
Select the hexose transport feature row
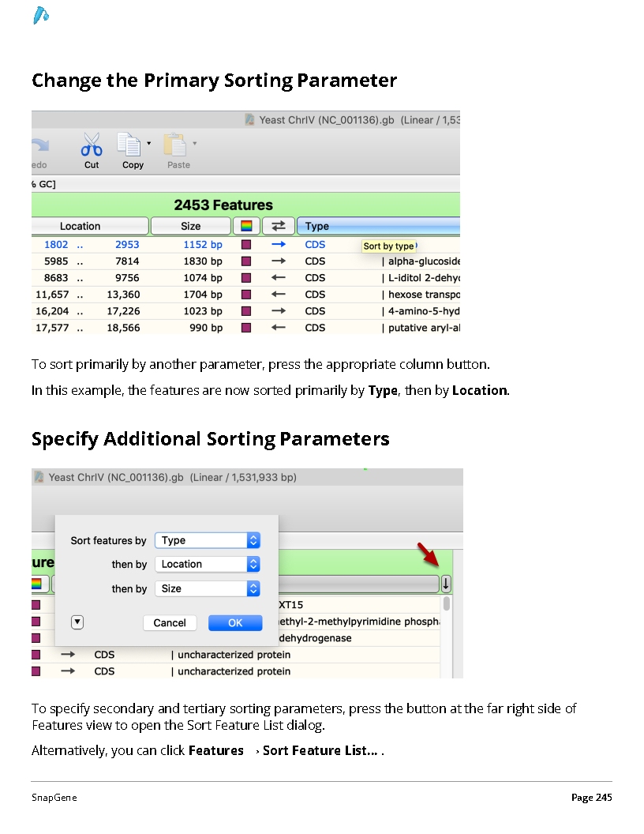pos(246,294)
